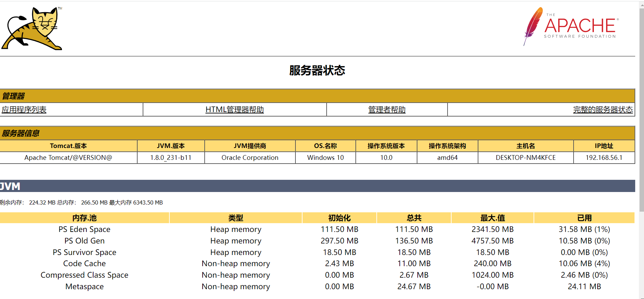Image resolution: width=644 pixels, height=299 pixels.
Task: Click the 最大.值 column header
Action: 493,218
